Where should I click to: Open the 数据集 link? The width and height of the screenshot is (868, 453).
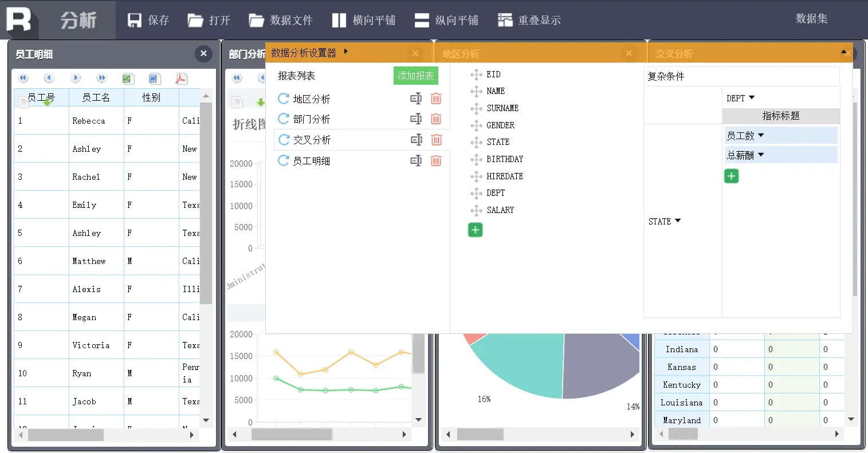[x=812, y=19]
